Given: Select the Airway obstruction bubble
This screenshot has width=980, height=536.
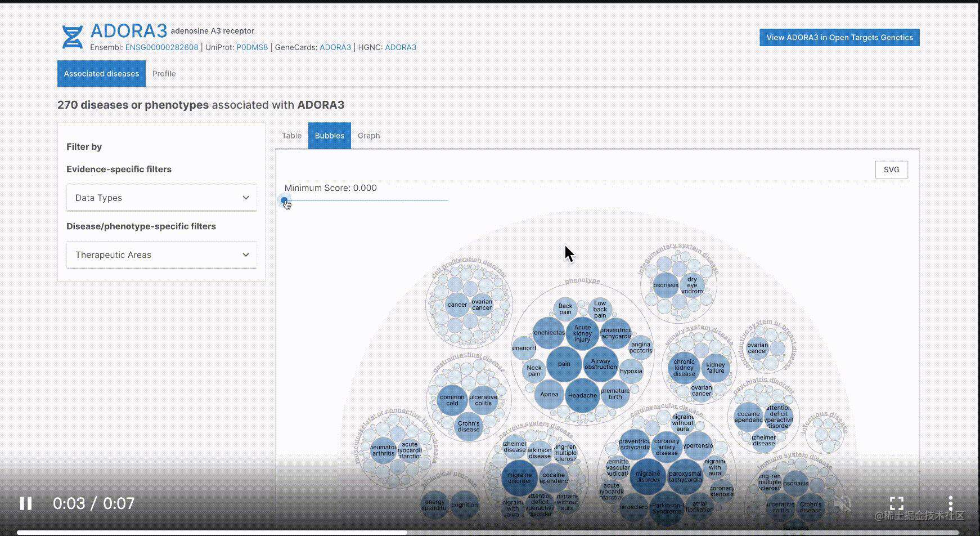Looking at the screenshot, I should pos(600,364).
